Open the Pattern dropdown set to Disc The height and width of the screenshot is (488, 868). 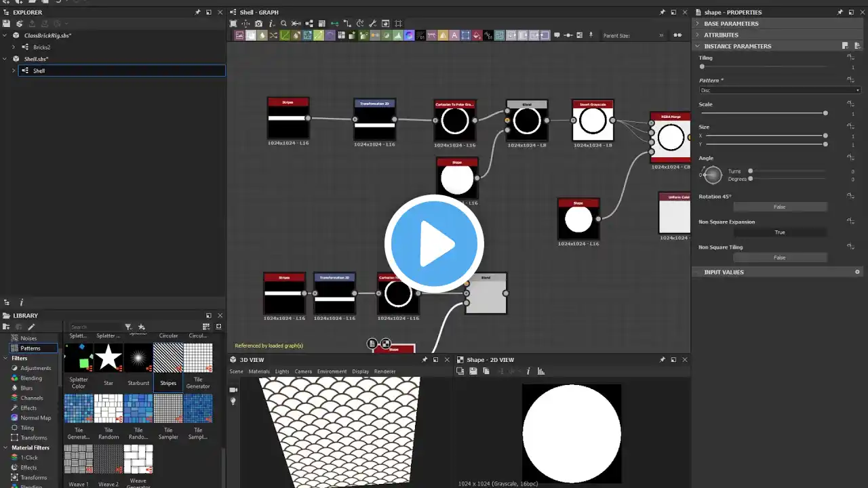[779, 90]
